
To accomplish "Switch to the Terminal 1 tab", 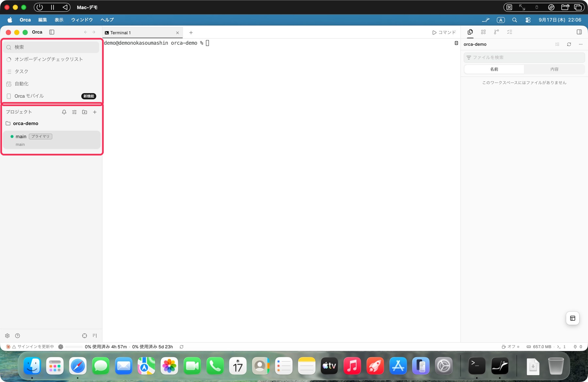I will click(142, 33).
